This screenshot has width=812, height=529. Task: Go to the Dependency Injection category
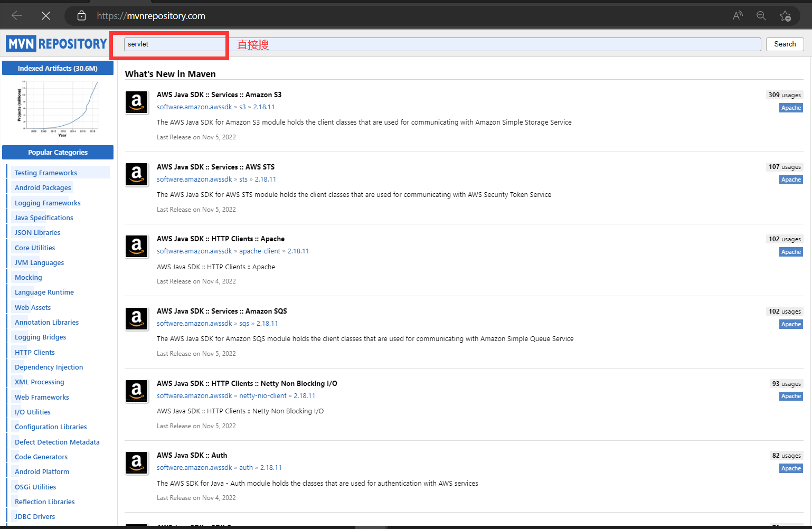pos(49,367)
